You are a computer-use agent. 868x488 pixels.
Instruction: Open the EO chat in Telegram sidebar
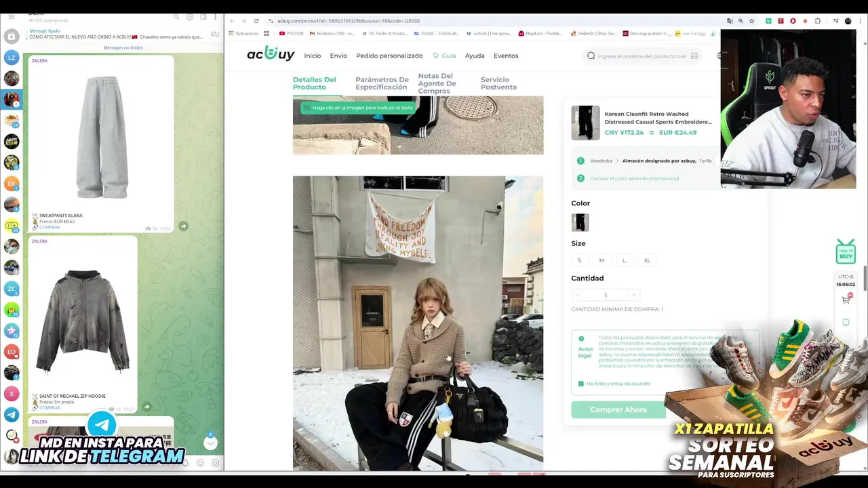click(12, 352)
